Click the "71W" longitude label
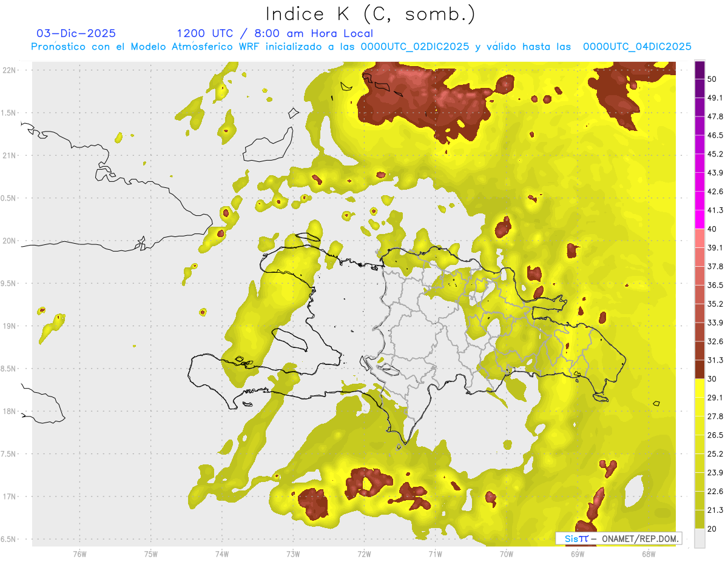The height and width of the screenshot is (562, 728). 435,554
